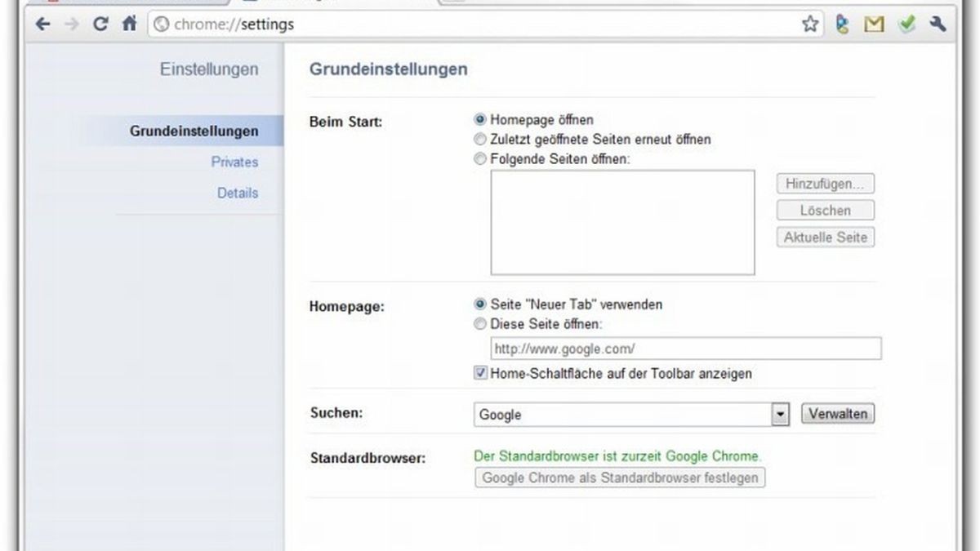Click the Gmail extension icon
Image resolution: width=980 pixels, height=551 pixels.
874,24
